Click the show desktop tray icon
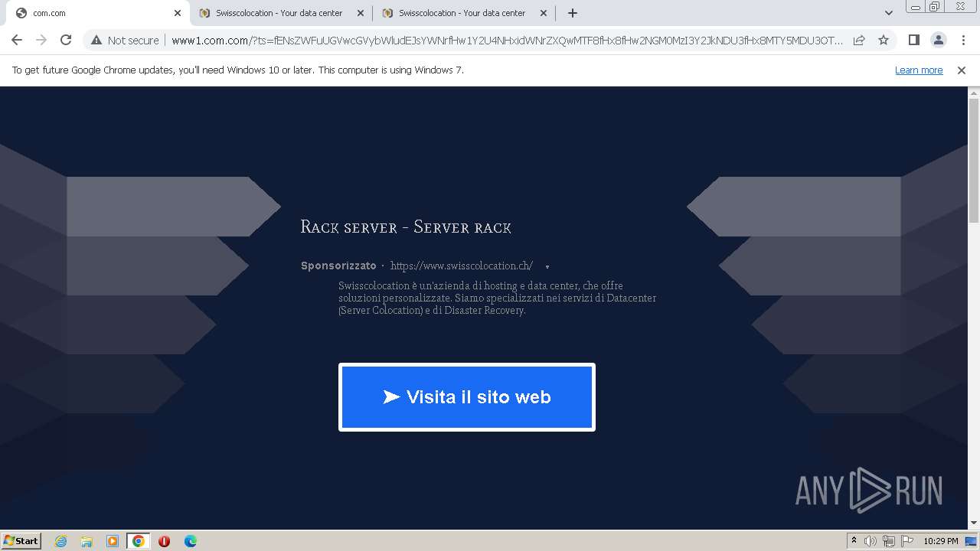This screenshot has width=980, height=551. tap(972, 541)
